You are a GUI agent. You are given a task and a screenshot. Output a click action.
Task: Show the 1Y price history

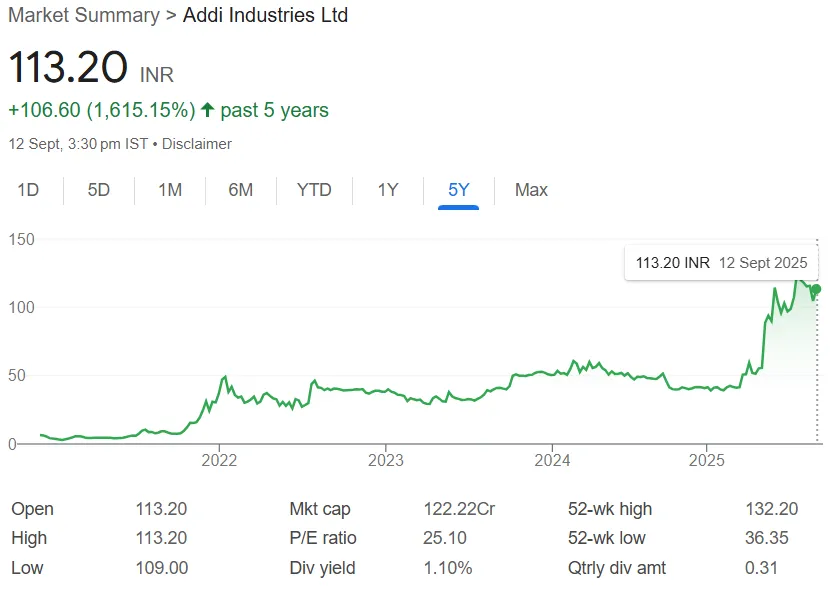(x=388, y=190)
